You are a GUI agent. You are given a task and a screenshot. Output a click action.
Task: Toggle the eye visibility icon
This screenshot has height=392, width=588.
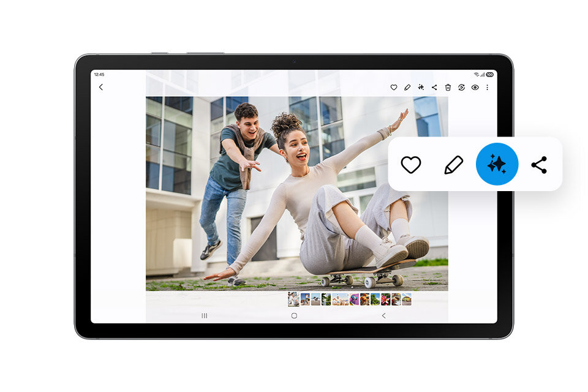tap(475, 88)
